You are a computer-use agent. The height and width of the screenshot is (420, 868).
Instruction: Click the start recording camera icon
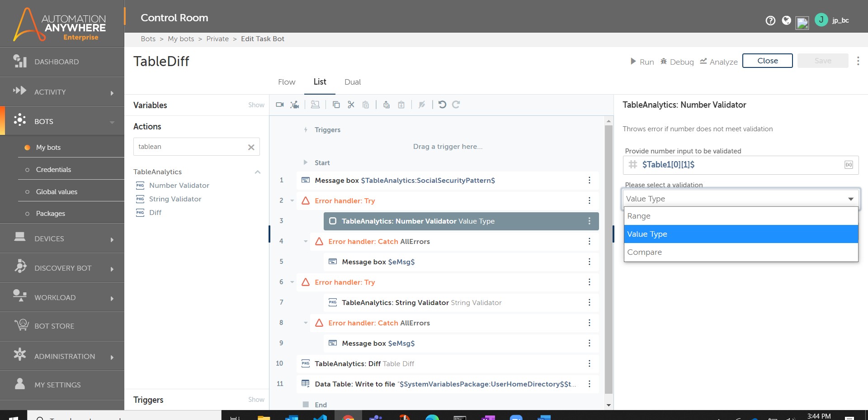pyautogui.click(x=280, y=105)
